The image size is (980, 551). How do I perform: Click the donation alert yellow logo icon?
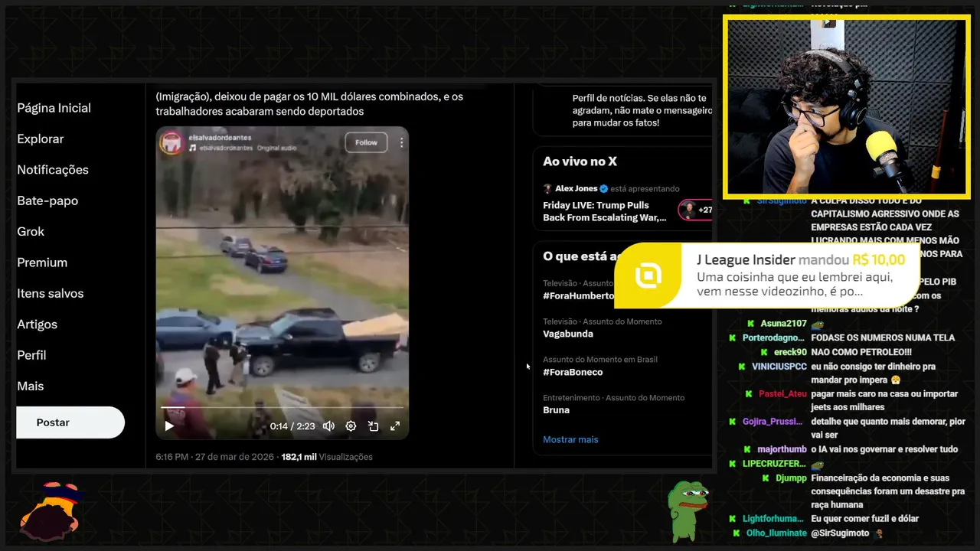648,275
